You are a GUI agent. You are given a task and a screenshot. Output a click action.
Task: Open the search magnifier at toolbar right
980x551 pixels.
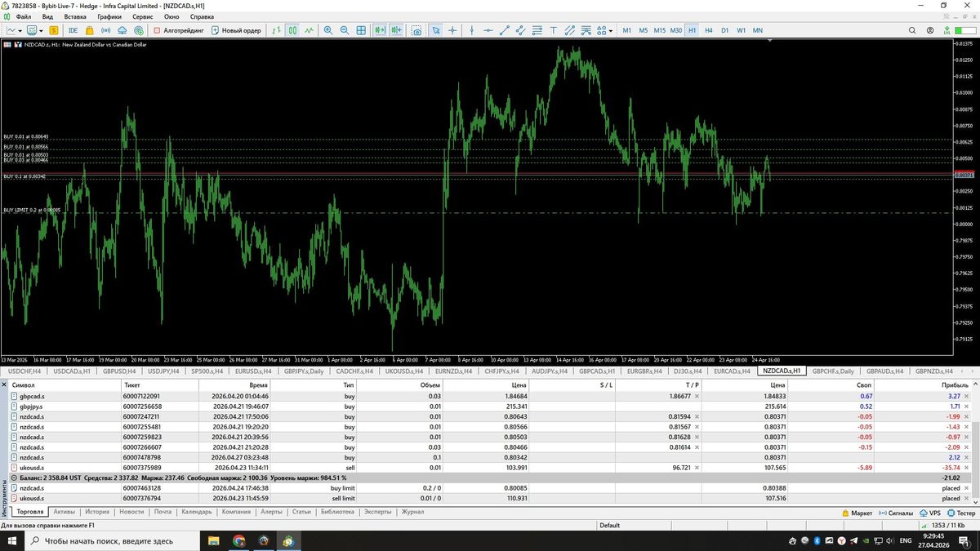[913, 30]
